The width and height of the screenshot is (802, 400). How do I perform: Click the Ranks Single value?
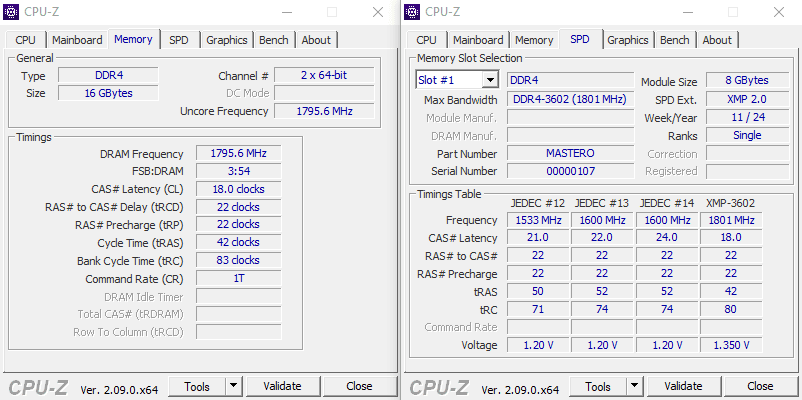[747, 135]
